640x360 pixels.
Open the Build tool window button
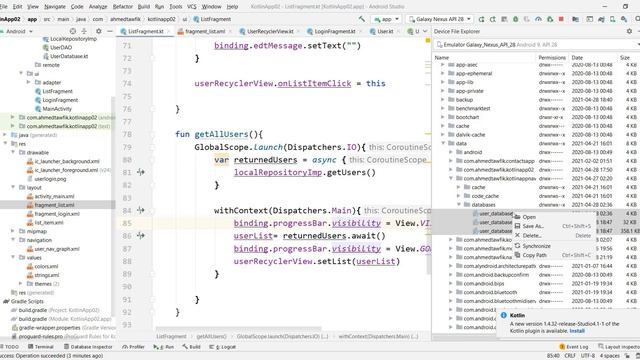tap(191, 347)
